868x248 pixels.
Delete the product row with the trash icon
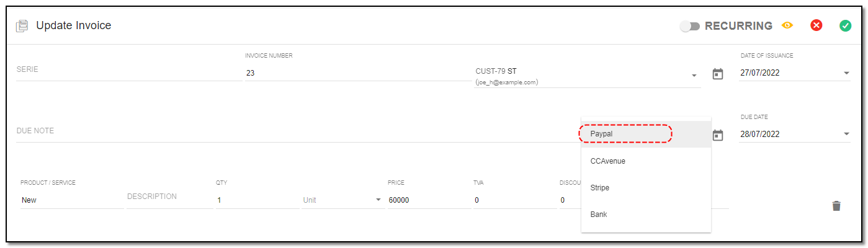[836, 206]
